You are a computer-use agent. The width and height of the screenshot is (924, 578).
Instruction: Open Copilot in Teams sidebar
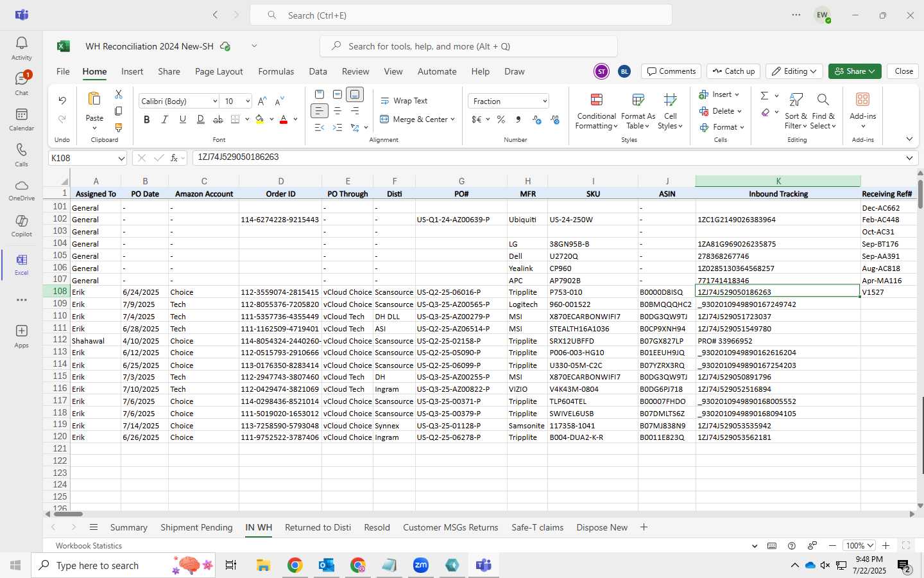click(x=21, y=225)
